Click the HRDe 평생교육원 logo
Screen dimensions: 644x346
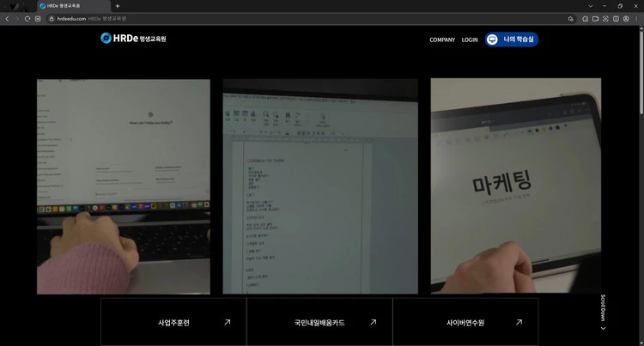click(x=132, y=39)
